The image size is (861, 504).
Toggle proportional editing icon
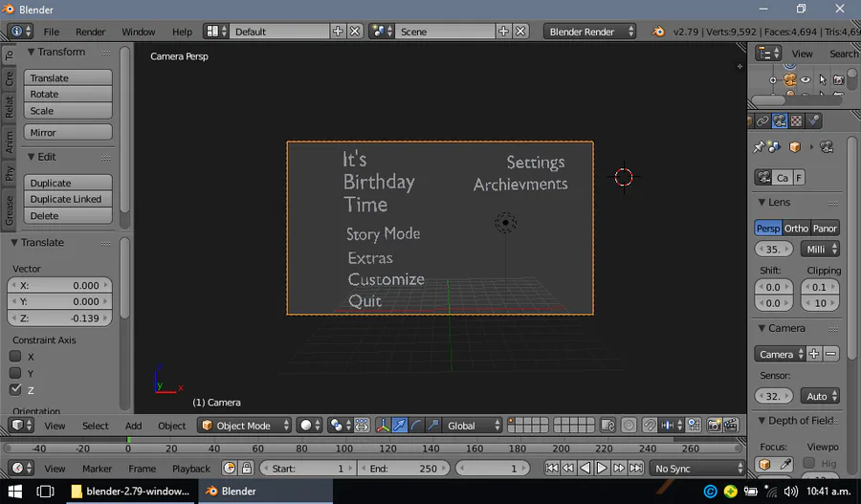click(x=629, y=426)
